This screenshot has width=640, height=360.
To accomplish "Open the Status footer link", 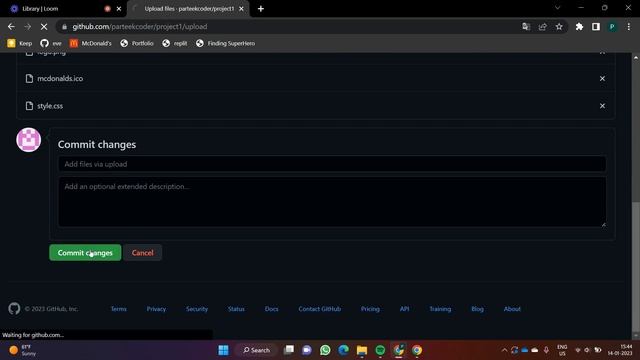I will pyautogui.click(x=236, y=309).
